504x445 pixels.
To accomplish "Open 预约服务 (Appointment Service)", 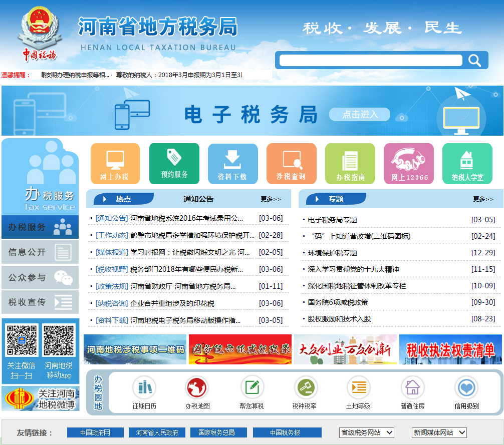I will click(174, 164).
